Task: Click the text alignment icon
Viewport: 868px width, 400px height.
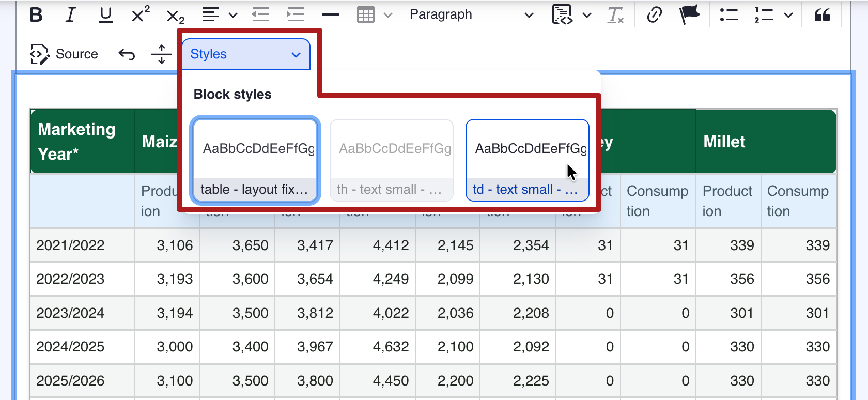Action: tap(210, 15)
